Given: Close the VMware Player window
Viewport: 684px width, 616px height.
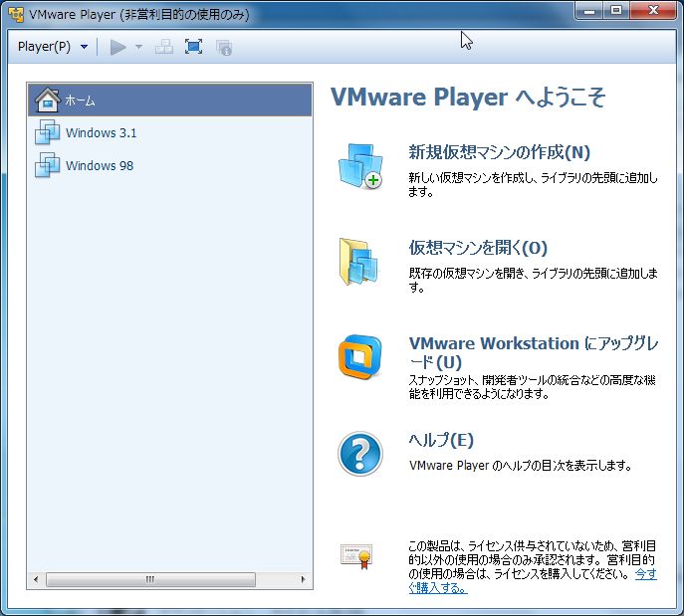Looking at the screenshot, I should (653, 11).
